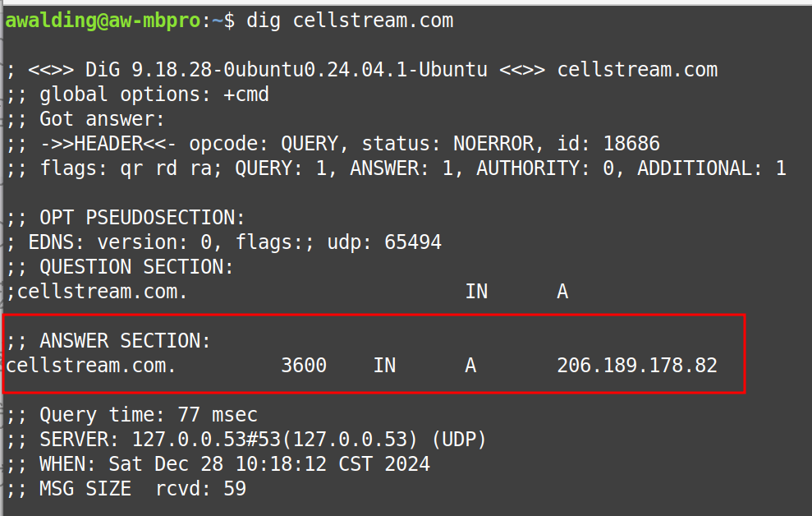This screenshot has width=812, height=516.
Task: Click the query id 18686
Action: [631, 144]
